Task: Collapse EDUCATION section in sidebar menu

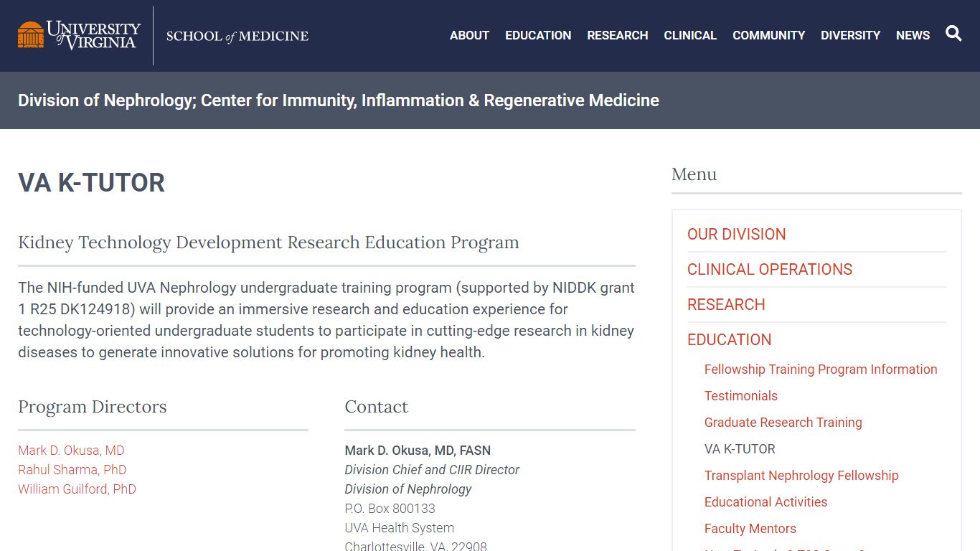Action: coord(729,340)
